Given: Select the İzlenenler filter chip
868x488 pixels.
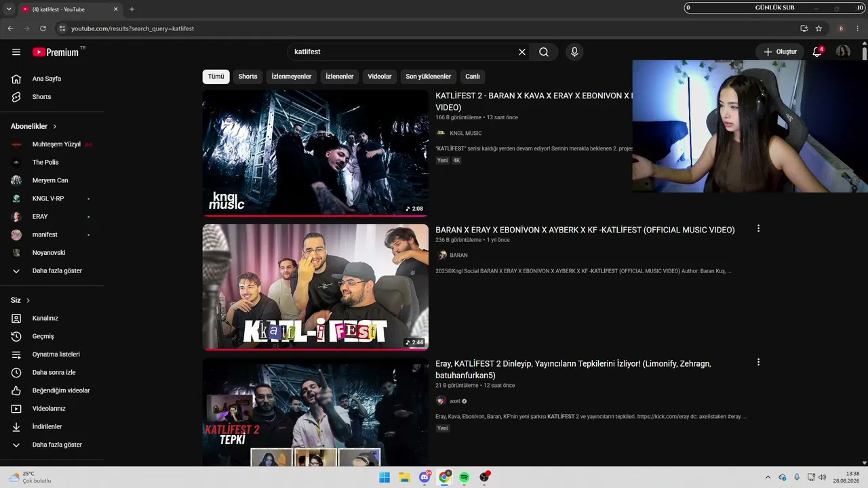Looking at the screenshot, I should [340, 77].
